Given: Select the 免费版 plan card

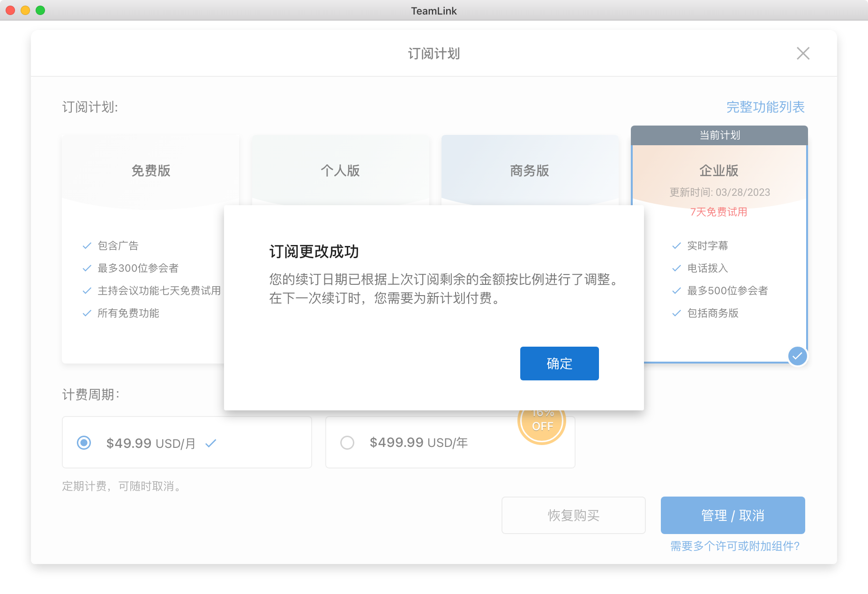Looking at the screenshot, I should pyautogui.click(x=150, y=171).
